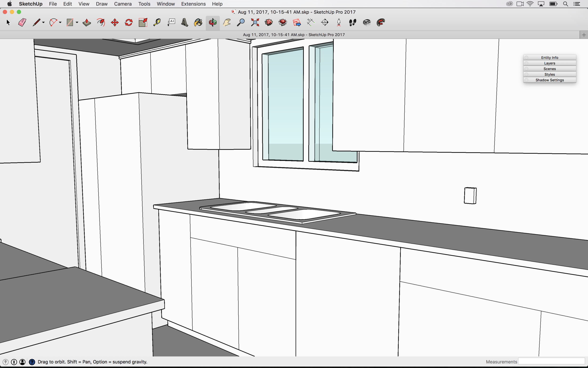Viewport: 588px width, 368px height.
Task: Open the rectangle shape dropdown arrow
Action: point(77,23)
